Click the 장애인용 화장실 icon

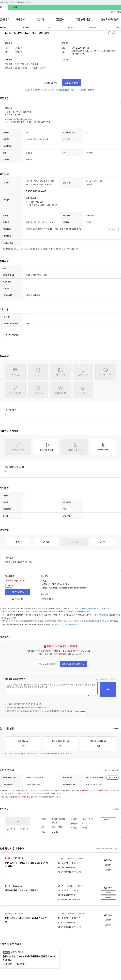[x=75, y=447]
